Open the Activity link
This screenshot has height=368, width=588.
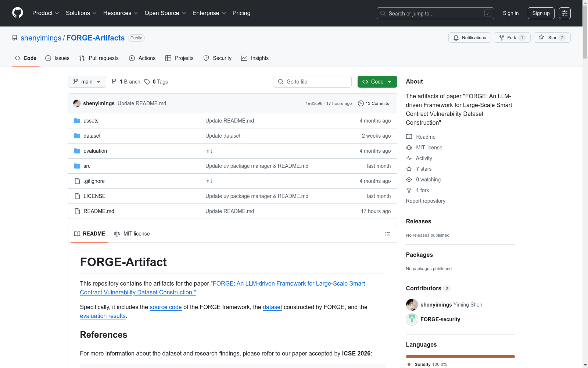(419, 158)
